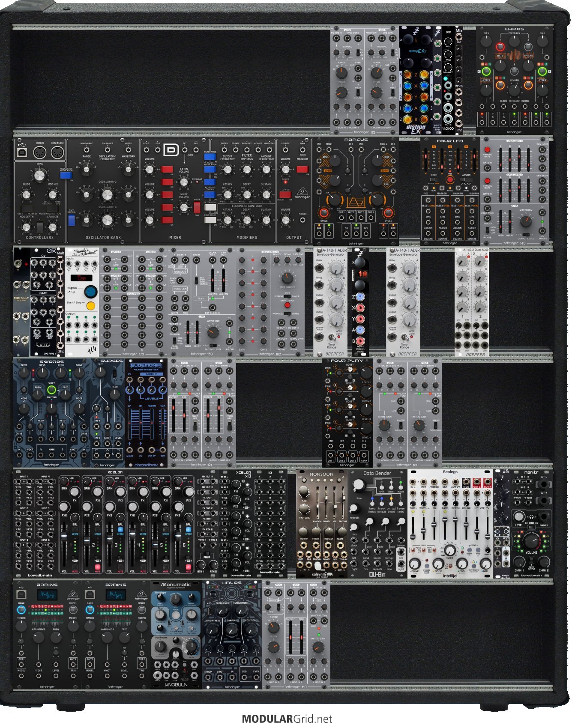575x728 pixels.
Task: Click the LOUDNESS CONTOUR label
Action: coord(247,206)
